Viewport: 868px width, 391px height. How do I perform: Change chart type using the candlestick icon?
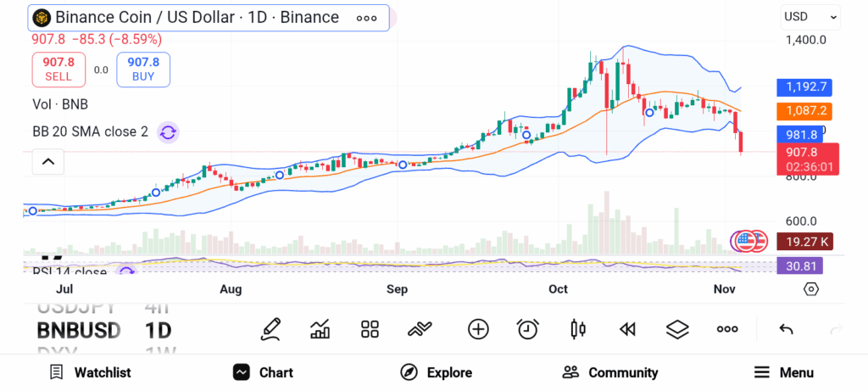[x=578, y=329]
